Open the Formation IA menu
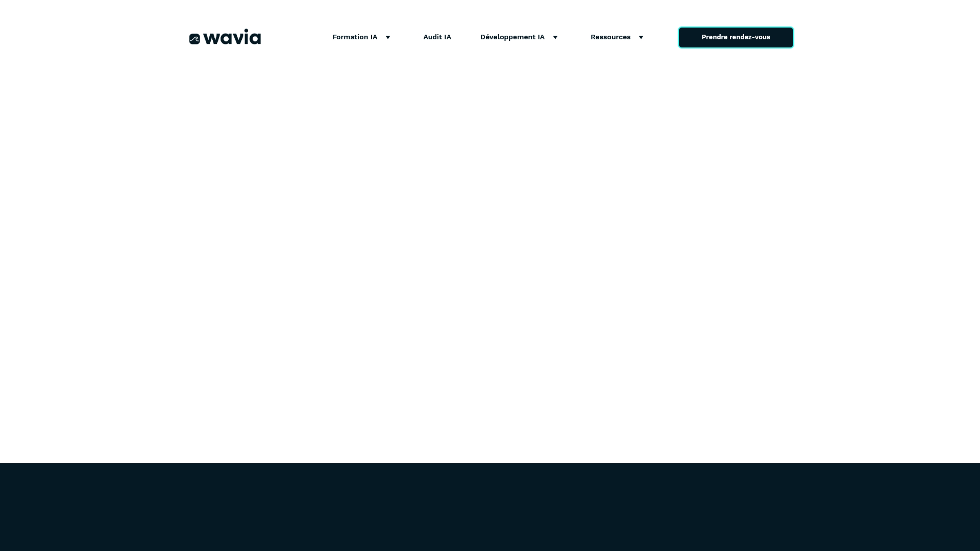The width and height of the screenshot is (980, 551). click(x=355, y=37)
